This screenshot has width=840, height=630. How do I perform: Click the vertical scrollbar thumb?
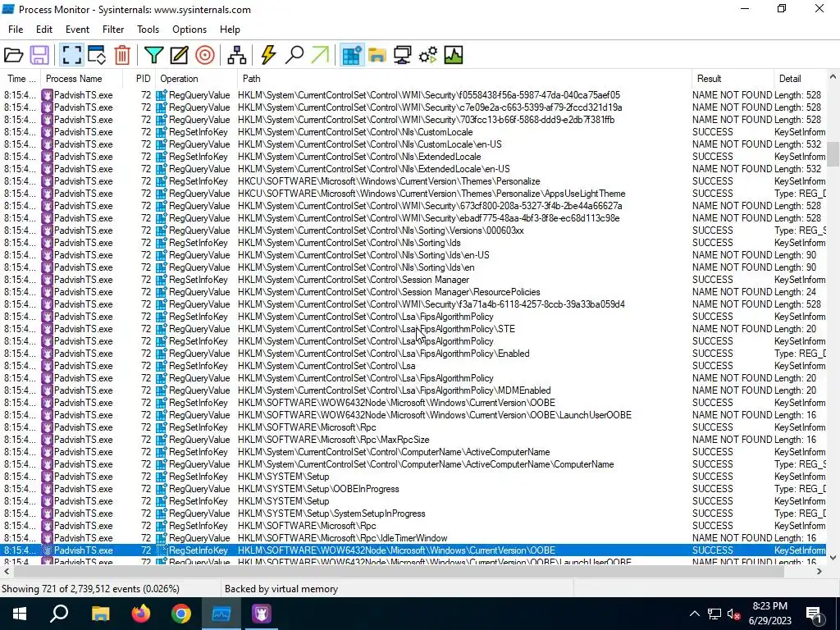tap(833, 153)
